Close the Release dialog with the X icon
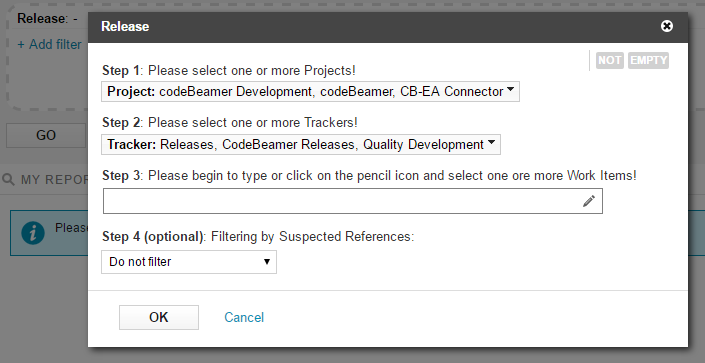This screenshot has width=705, height=363. click(x=667, y=27)
